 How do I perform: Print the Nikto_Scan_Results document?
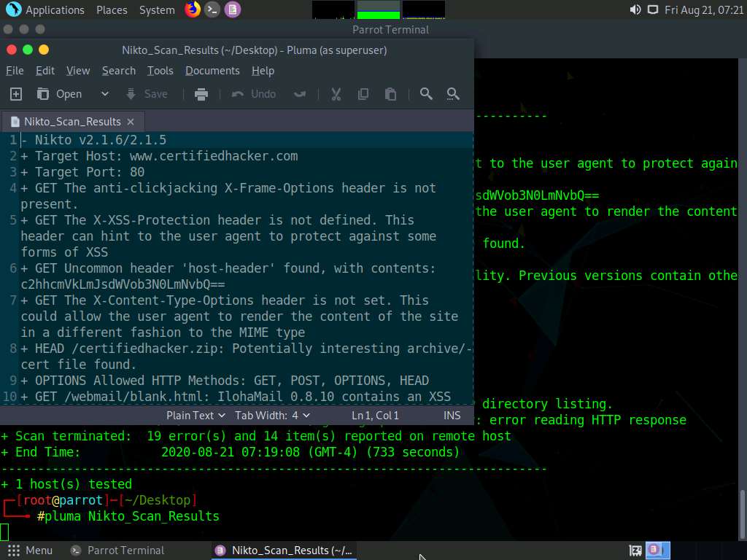pyautogui.click(x=201, y=94)
